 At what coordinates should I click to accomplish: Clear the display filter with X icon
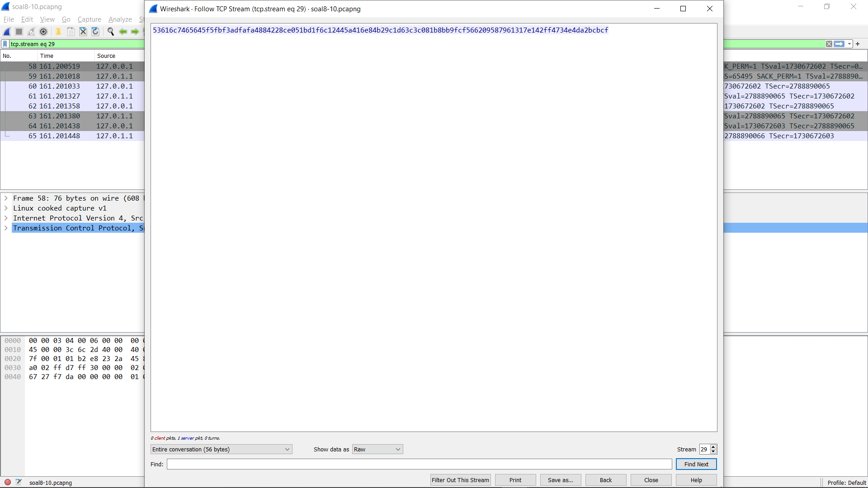point(829,44)
